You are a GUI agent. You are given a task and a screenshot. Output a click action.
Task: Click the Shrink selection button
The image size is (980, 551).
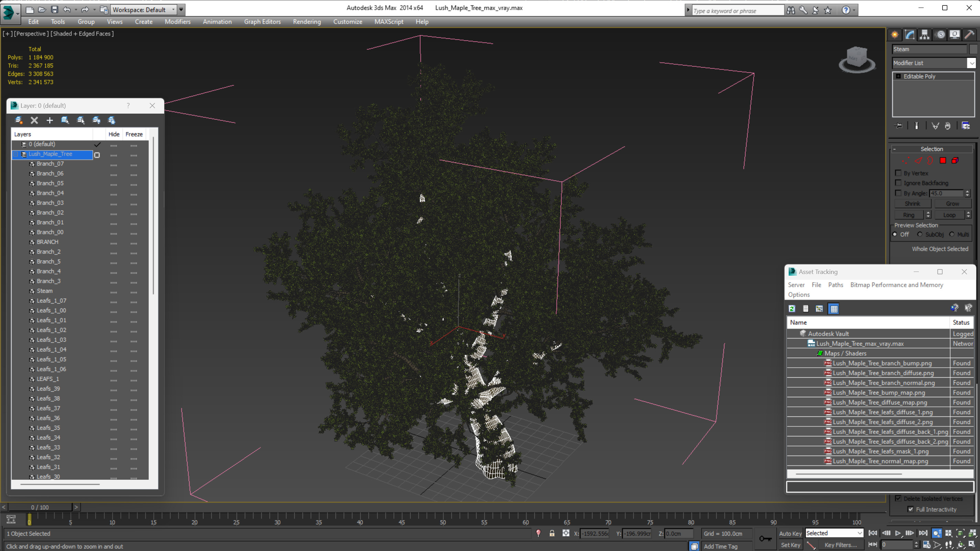pyautogui.click(x=912, y=204)
